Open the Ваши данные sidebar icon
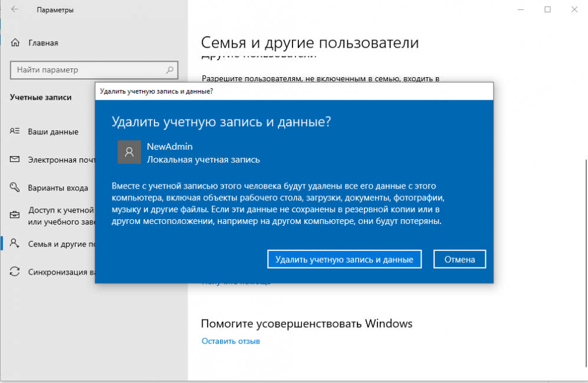This screenshot has width=588, height=383. point(15,131)
